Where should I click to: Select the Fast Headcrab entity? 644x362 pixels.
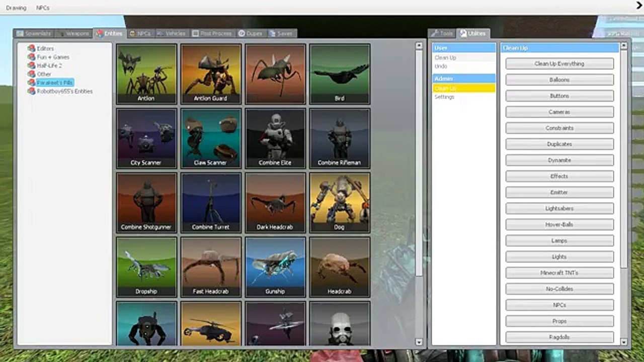click(x=211, y=267)
